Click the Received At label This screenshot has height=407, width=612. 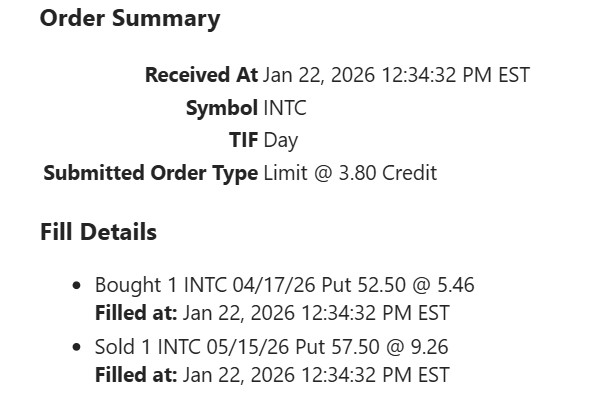(201, 75)
